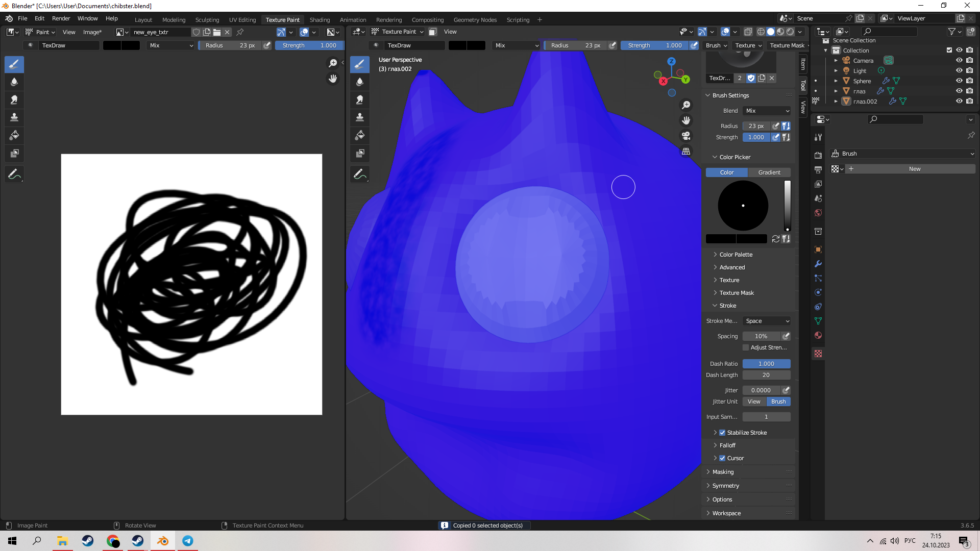Switch color picker to Gradient mode
The width and height of the screenshot is (980, 551).
pyautogui.click(x=769, y=172)
